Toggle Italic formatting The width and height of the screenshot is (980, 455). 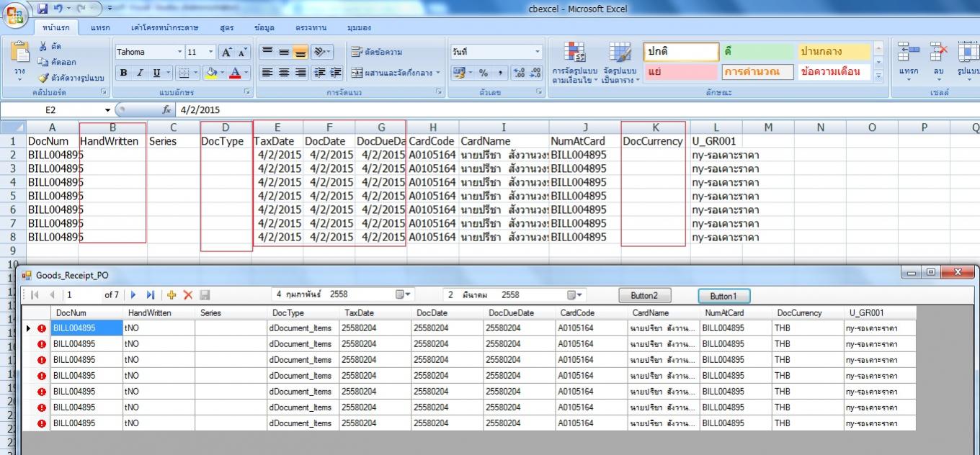point(139,73)
